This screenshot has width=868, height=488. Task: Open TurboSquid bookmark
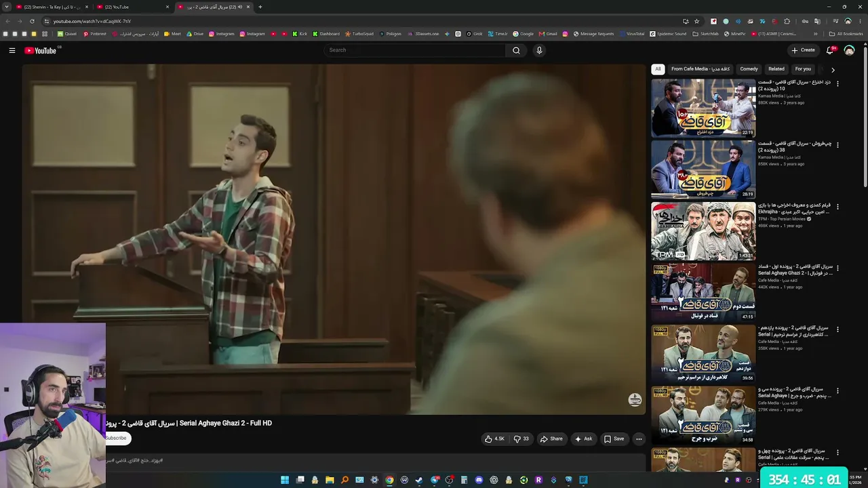pos(359,34)
